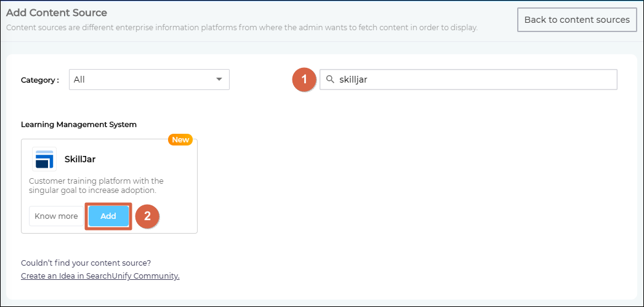This screenshot has width=644, height=307.
Task: Click the numbered step 1 marker
Action: point(304,80)
